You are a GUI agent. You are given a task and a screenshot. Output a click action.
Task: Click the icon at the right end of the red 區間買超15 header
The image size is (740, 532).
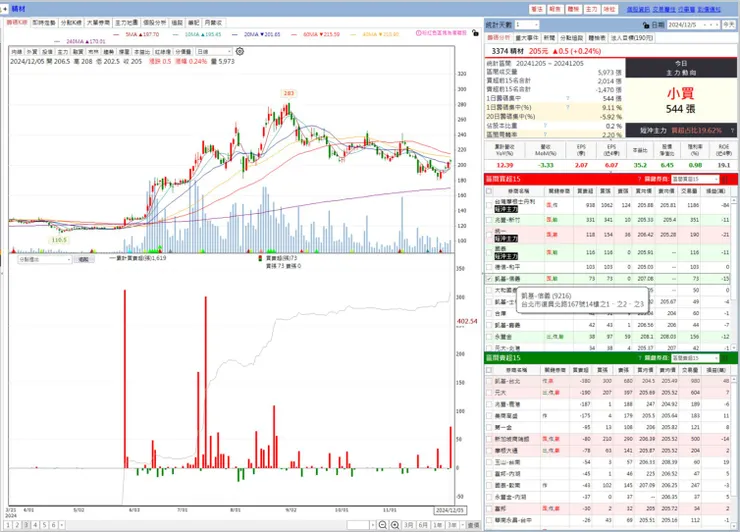(x=726, y=179)
